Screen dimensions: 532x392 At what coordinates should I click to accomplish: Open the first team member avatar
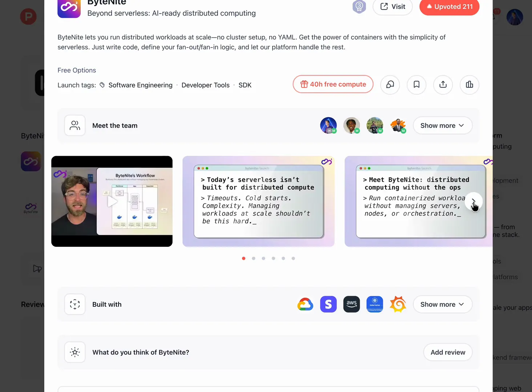tap(329, 126)
